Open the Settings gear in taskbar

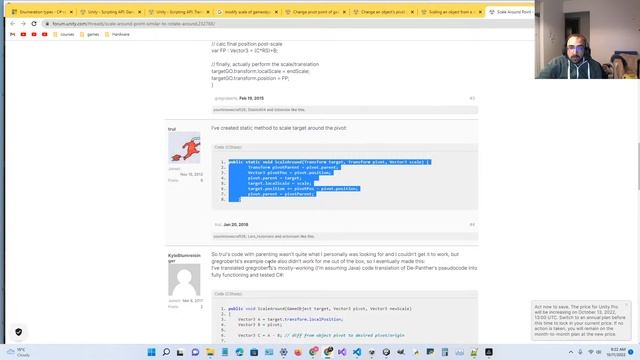(x=283, y=352)
